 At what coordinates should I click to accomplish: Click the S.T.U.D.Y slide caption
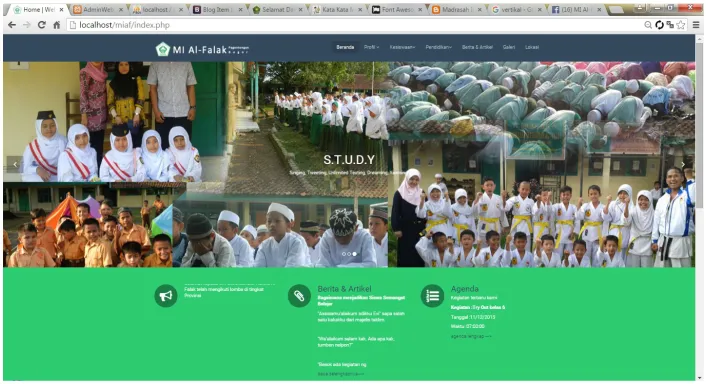pos(349,160)
